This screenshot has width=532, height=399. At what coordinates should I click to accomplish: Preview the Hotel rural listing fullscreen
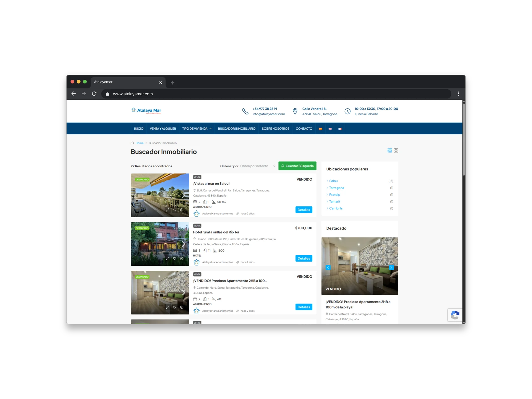(167, 259)
